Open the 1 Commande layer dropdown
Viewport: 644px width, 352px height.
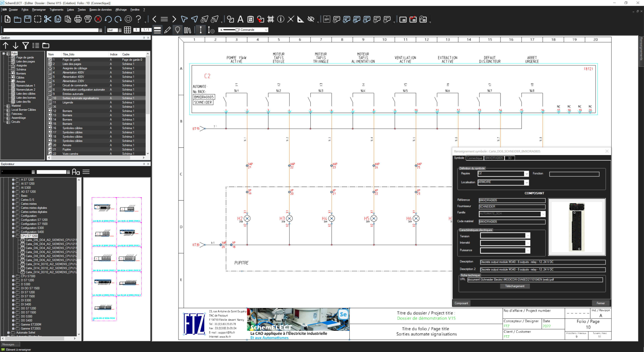pyautogui.click(x=266, y=30)
